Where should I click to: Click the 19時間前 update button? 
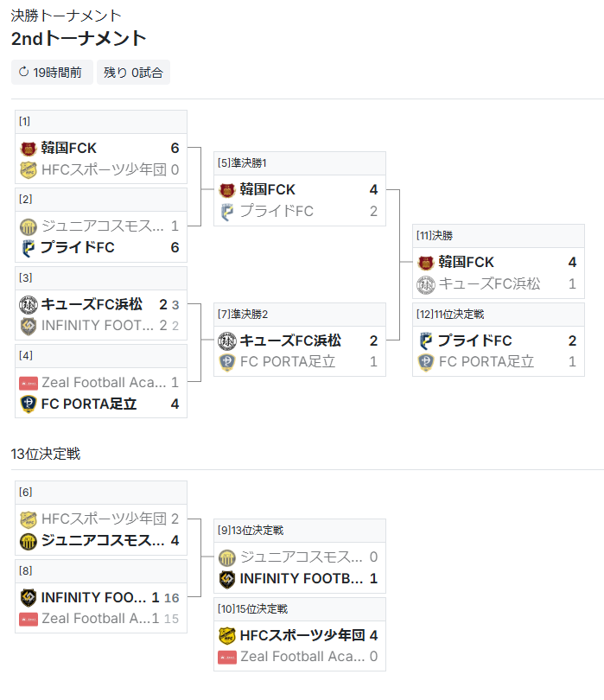[52, 73]
